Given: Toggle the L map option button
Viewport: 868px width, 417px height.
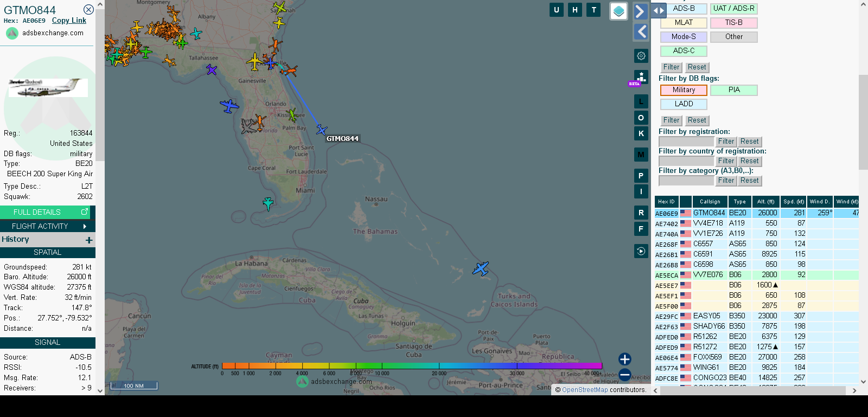Looking at the screenshot, I should tap(641, 101).
